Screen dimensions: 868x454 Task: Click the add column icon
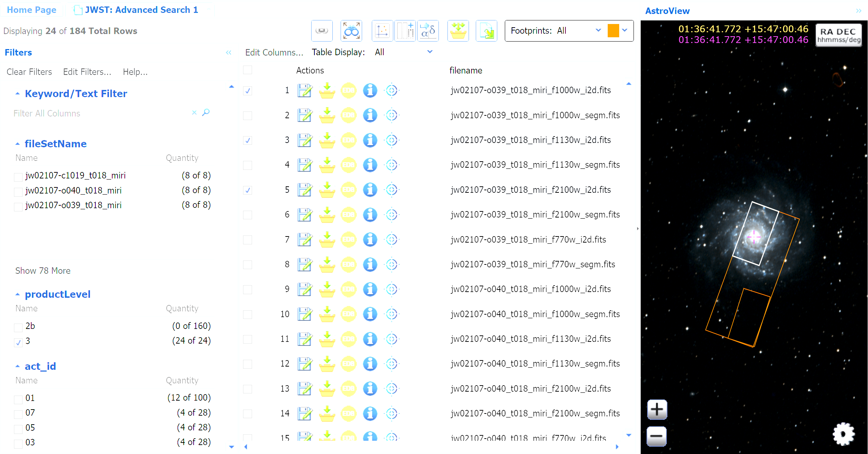click(405, 31)
